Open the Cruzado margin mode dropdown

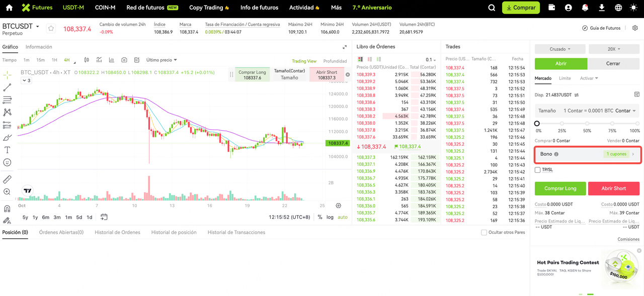[560, 49]
